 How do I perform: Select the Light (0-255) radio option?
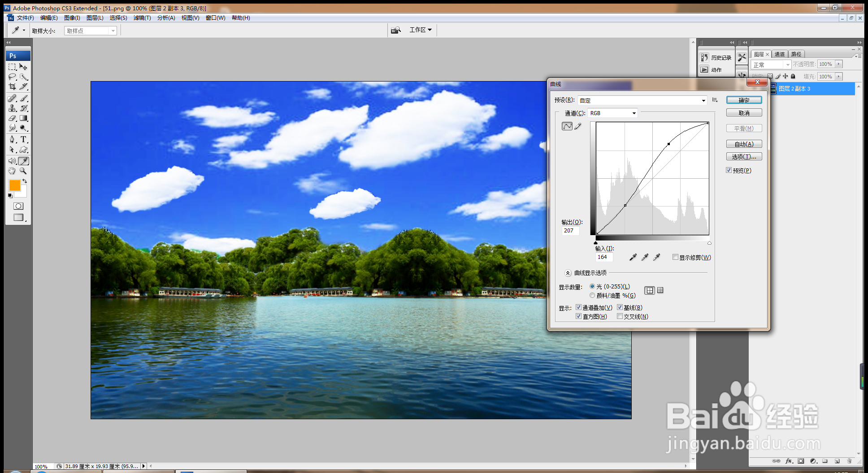(592, 286)
